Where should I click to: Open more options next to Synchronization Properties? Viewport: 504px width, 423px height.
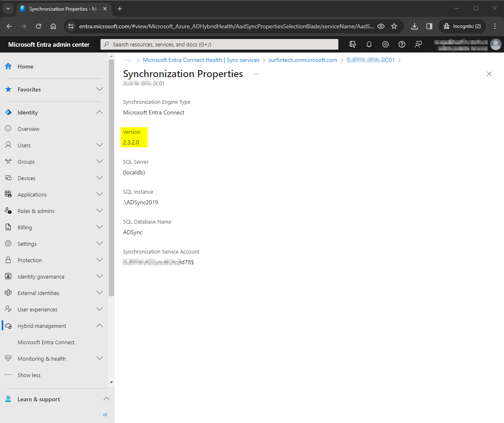[256, 74]
